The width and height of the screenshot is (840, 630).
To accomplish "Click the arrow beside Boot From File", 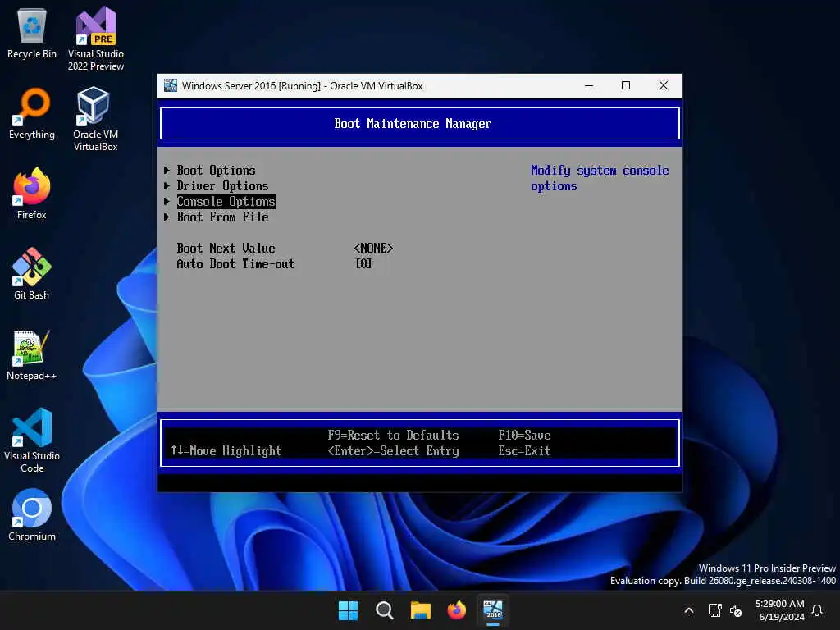I will tap(167, 217).
